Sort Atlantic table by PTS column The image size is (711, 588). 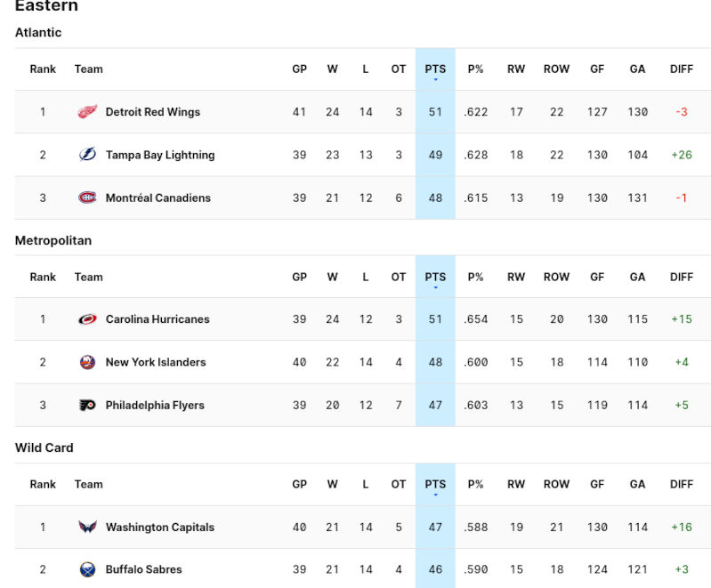(435, 69)
